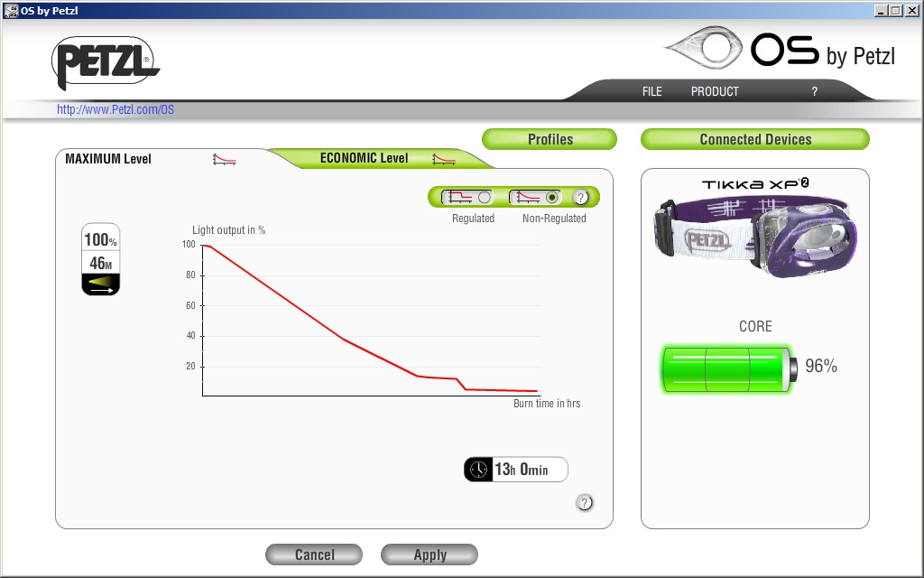Open the Petzl.com/OS website link
This screenshot has height=578, width=924.
tap(115, 109)
